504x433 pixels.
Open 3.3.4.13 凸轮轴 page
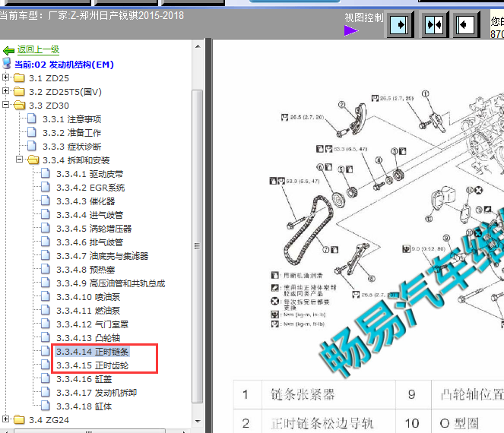point(88,338)
